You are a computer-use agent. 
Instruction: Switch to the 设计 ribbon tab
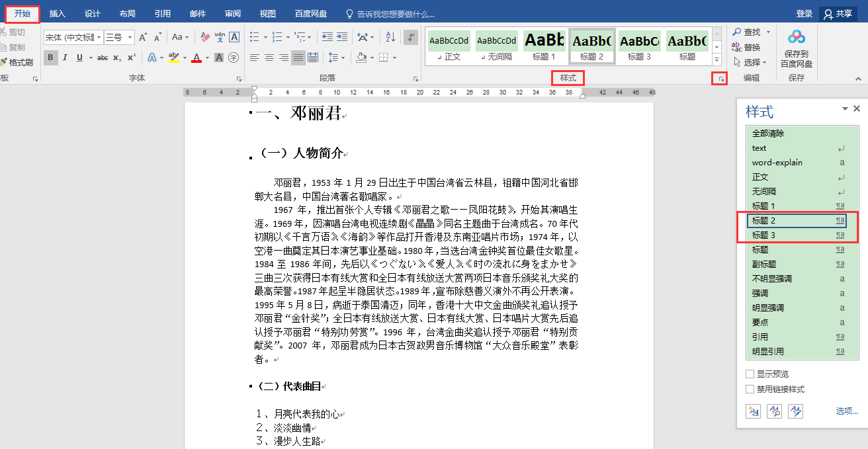(x=93, y=14)
